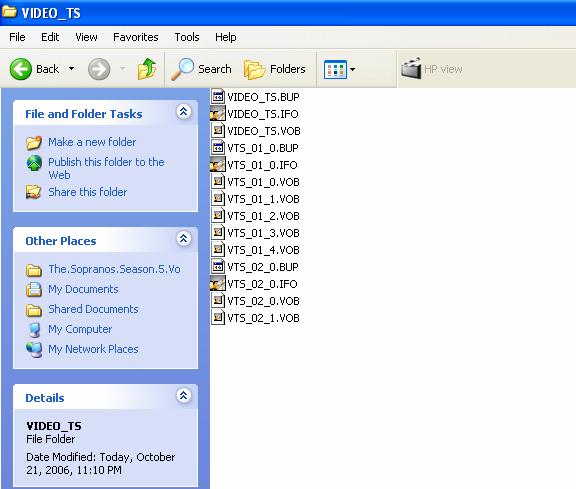Open the Favorites menu
Viewport: 576px width, 489px height.
click(136, 37)
